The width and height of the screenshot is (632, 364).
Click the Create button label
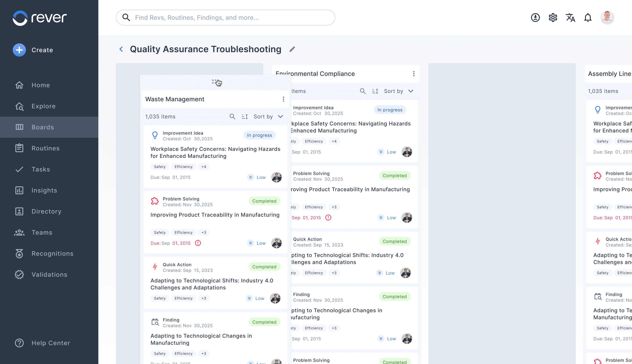pos(42,50)
